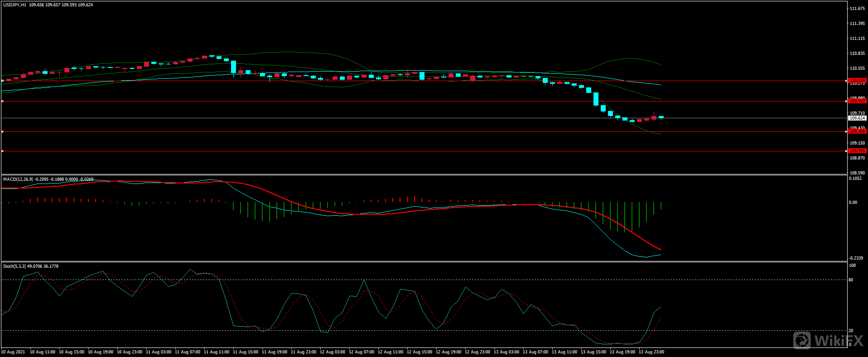
Task: Click the WikiFX watermark logo icon
Action: coord(802,340)
